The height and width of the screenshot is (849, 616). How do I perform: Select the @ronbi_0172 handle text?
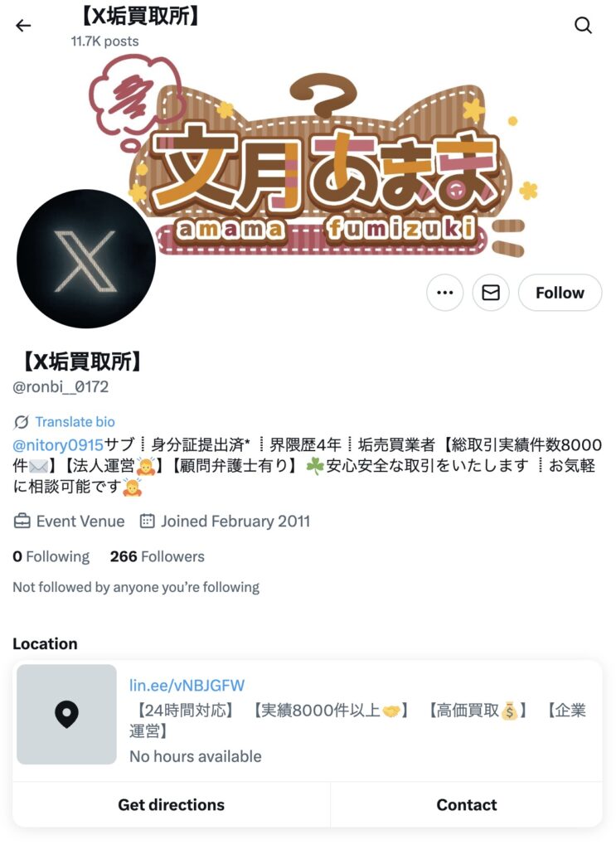(60, 387)
